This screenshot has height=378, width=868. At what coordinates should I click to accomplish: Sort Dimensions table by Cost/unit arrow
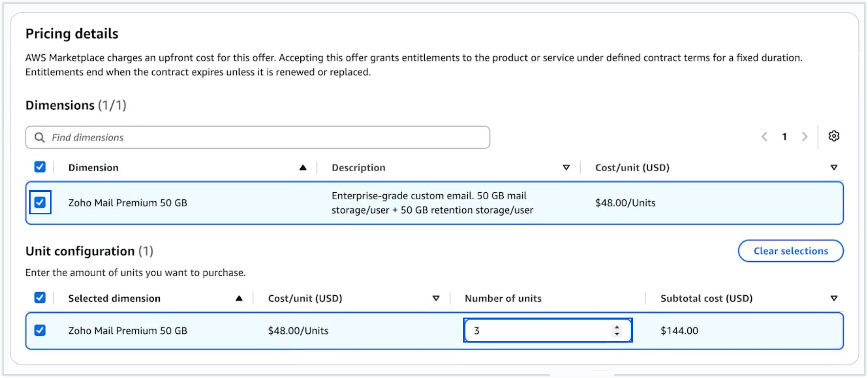click(834, 168)
